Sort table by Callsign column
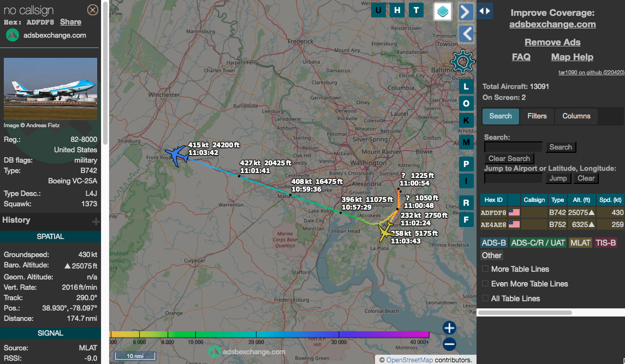 [534, 200]
